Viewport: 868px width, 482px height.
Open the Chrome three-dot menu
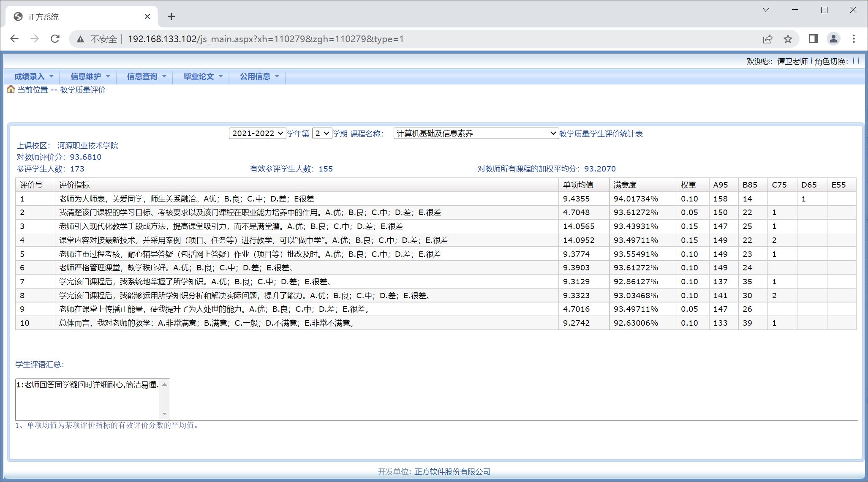pyautogui.click(x=854, y=39)
